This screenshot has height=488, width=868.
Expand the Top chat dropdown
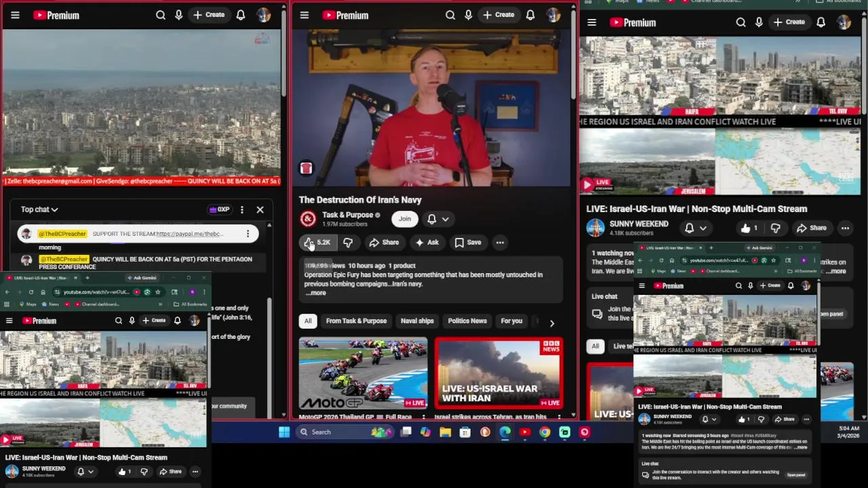point(39,209)
